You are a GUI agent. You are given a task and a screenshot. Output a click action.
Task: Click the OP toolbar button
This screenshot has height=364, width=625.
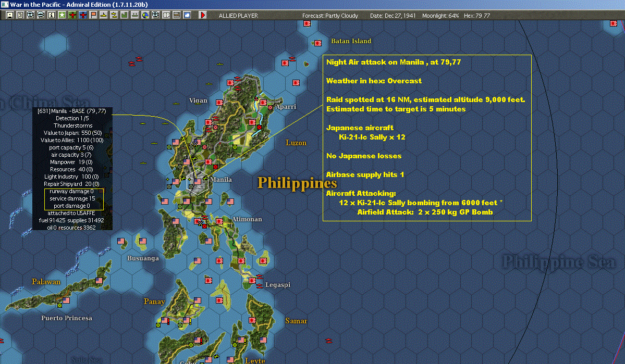pyautogui.click(x=166, y=15)
